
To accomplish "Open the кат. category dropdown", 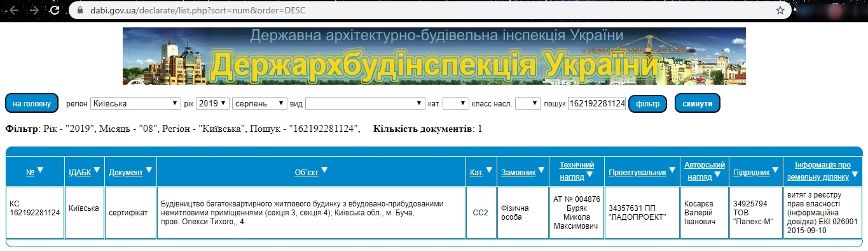I will tap(455, 103).
